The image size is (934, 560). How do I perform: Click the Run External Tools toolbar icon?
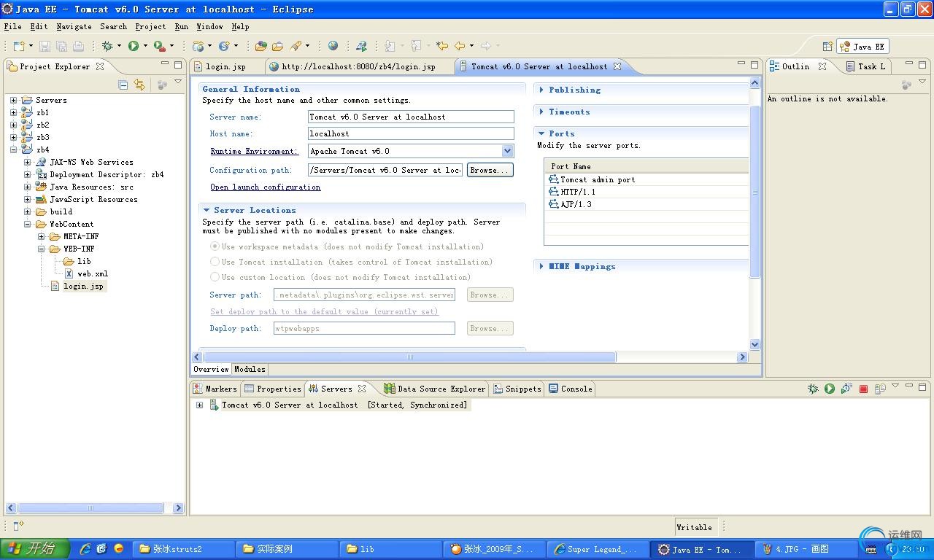159,46
